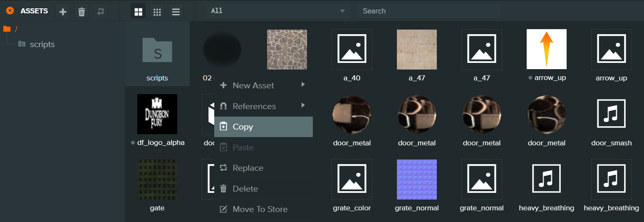Open References submenu in context menu
The height and width of the screenshot is (222, 644).
[x=263, y=106]
